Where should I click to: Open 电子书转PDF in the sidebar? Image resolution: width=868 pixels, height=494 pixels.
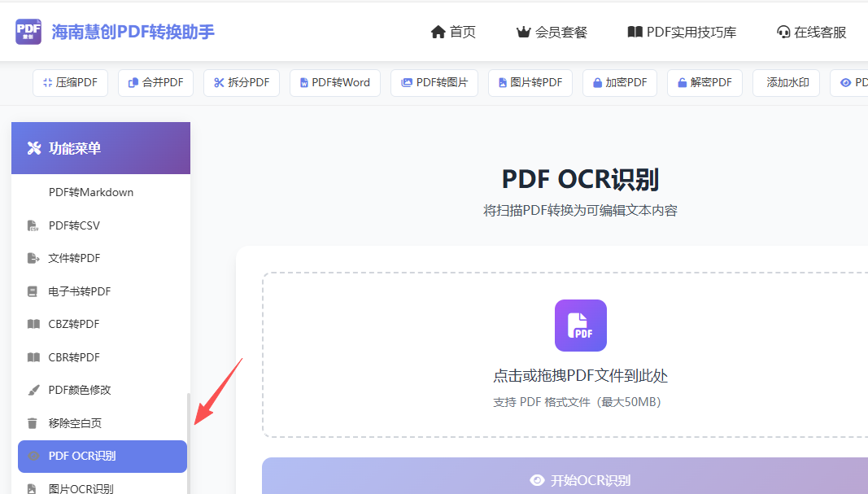click(x=101, y=291)
